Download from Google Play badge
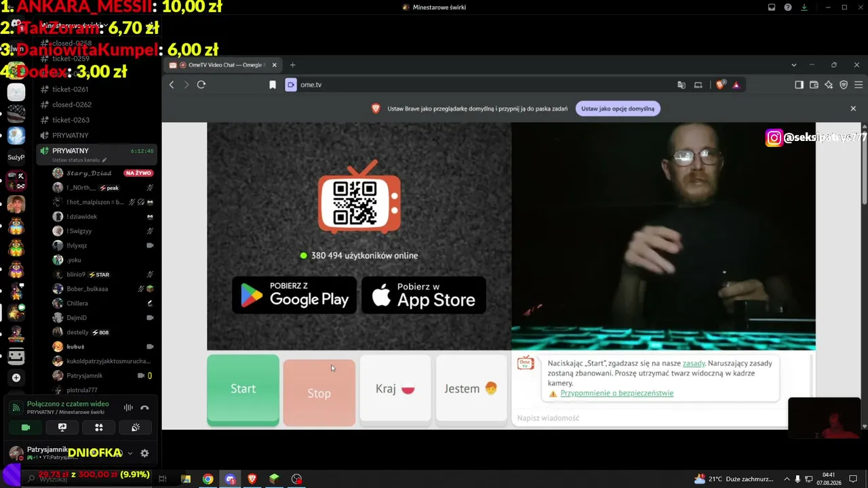This screenshot has height=488, width=868. (x=294, y=295)
